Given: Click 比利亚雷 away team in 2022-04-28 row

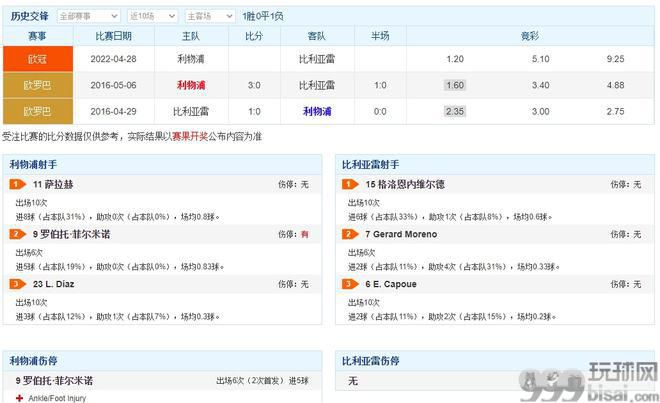Looking at the screenshot, I should pyautogui.click(x=317, y=59).
